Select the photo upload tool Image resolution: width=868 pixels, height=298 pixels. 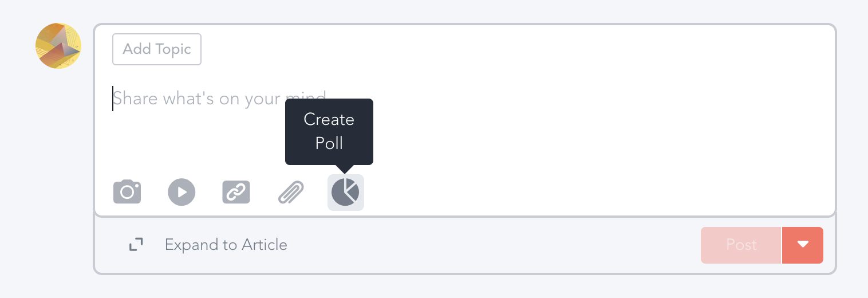click(x=127, y=192)
